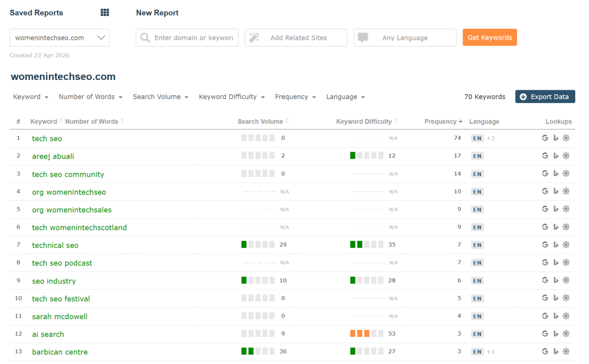Image resolution: width=589 pixels, height=364 pixels.
Task: Click the orange difficulty bar for 'ai search'
Action: point(360,334)
